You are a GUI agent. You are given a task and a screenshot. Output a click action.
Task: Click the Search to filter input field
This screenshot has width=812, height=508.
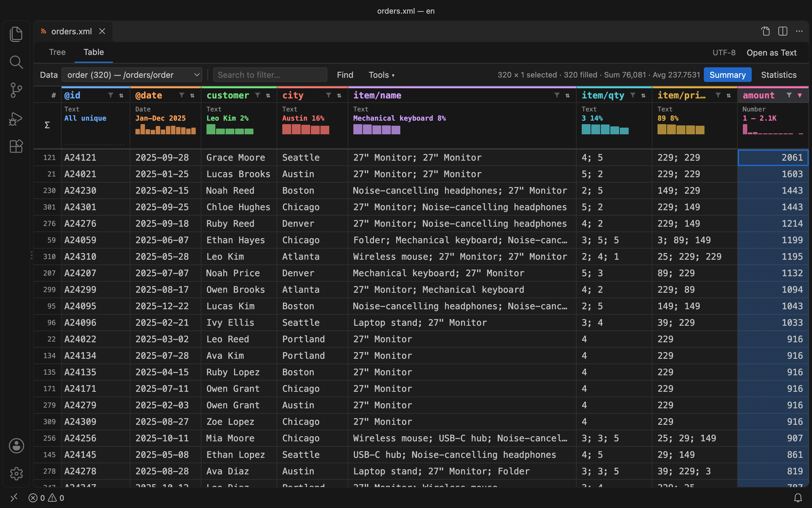[x=270, y=75]
